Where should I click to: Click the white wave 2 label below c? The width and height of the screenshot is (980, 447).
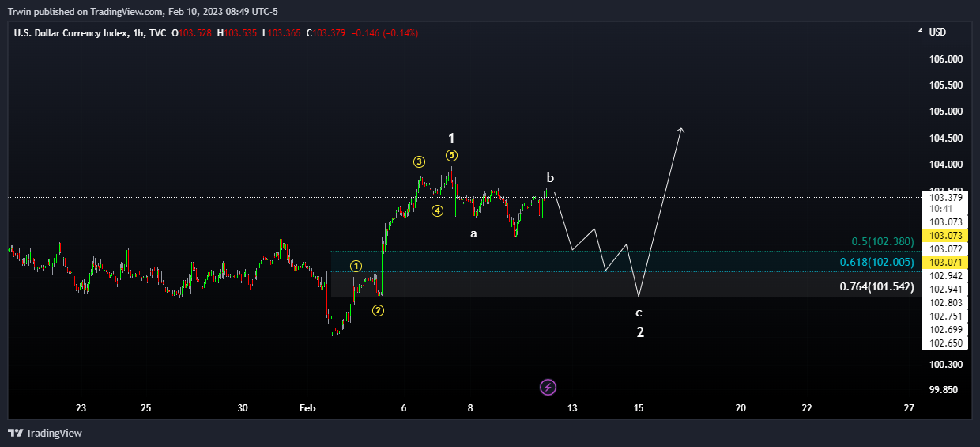640,332
